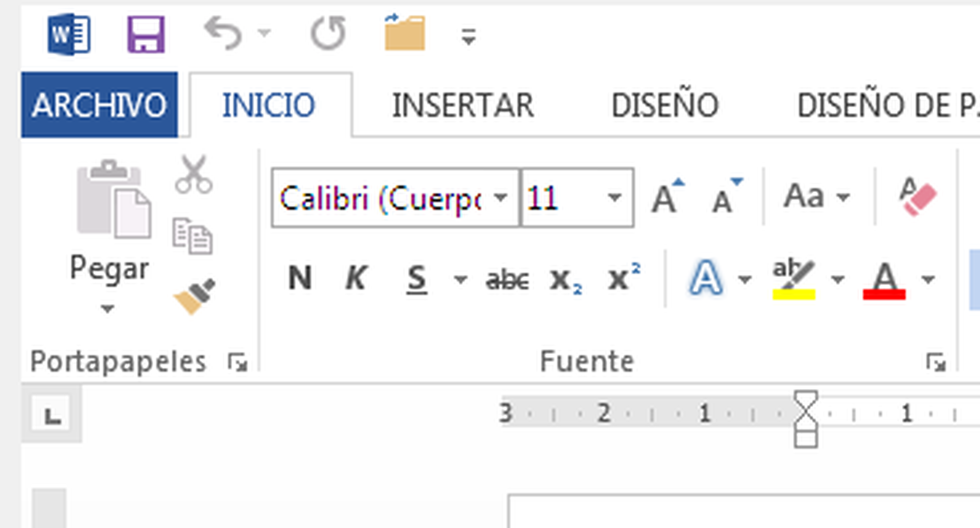Click the Clear Formatting eraser icon
The width and height of the screenshot is (980, 528).
click(x=918, y=197)
